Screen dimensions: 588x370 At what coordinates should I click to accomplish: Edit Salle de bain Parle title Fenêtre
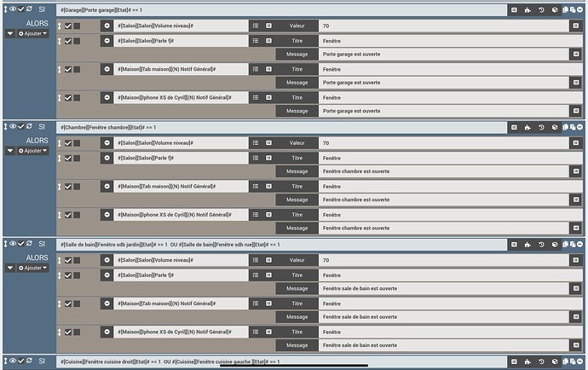pyautogui.click(x=451, y=275)
